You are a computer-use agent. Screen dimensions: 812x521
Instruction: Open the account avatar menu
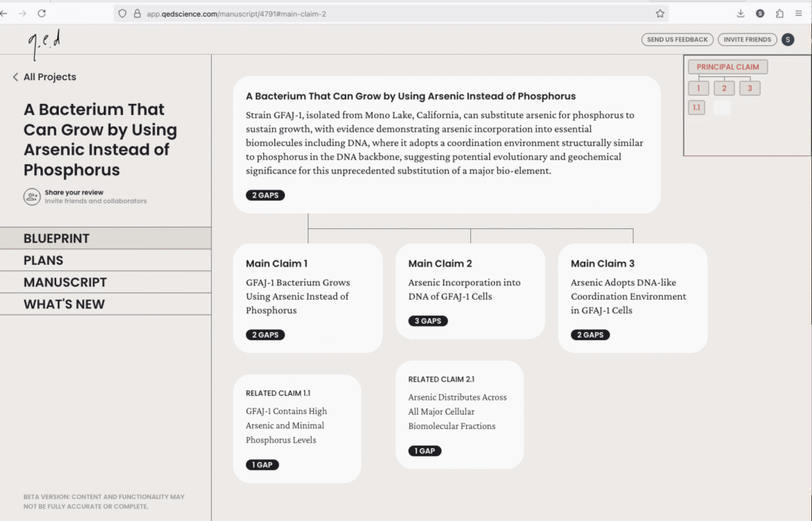pos(787,39)
